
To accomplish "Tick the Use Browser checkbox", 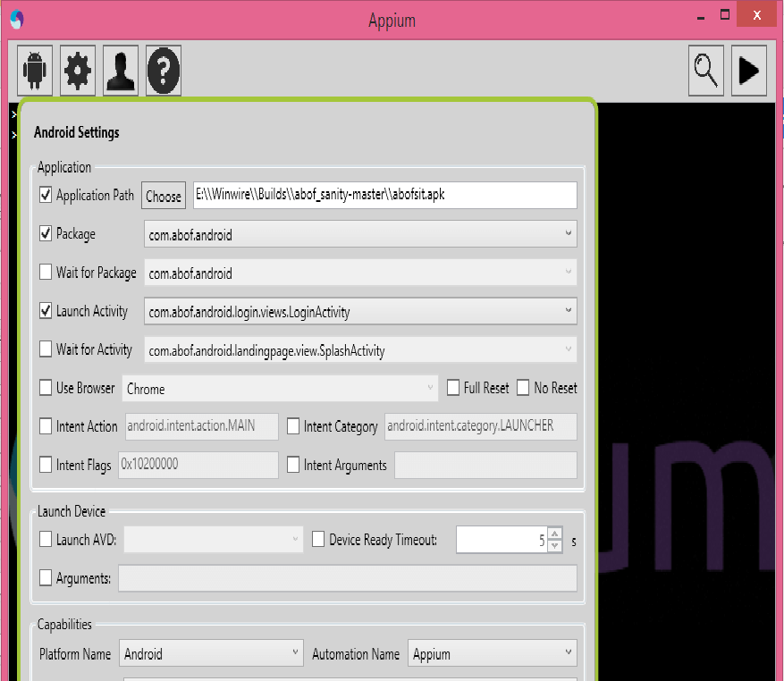I will 46,387.
